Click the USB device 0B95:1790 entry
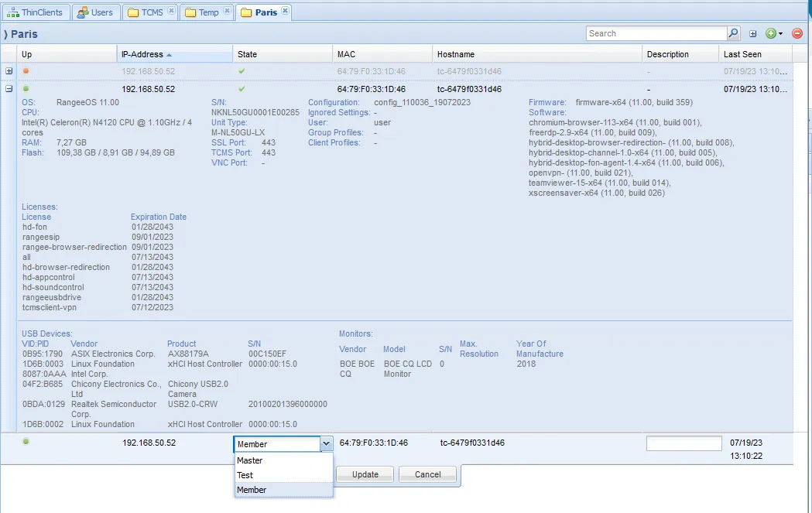Screen dimensions: 812x513 [x=43, y=354]
